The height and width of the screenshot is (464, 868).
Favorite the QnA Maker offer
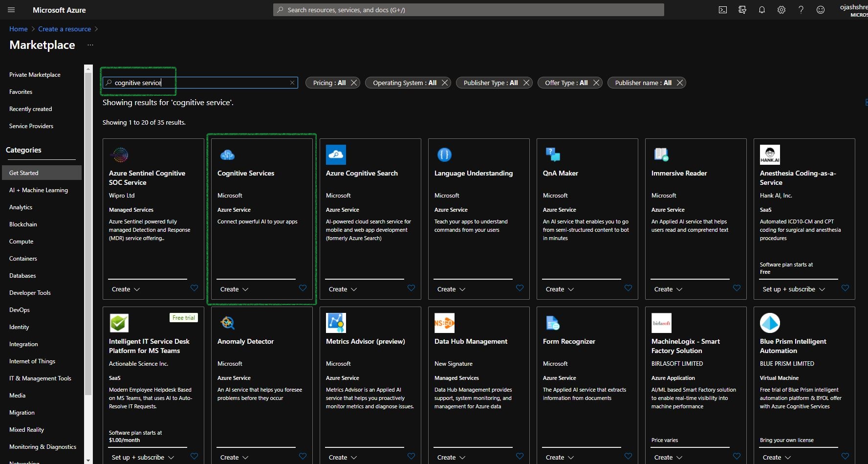[628, 288]
